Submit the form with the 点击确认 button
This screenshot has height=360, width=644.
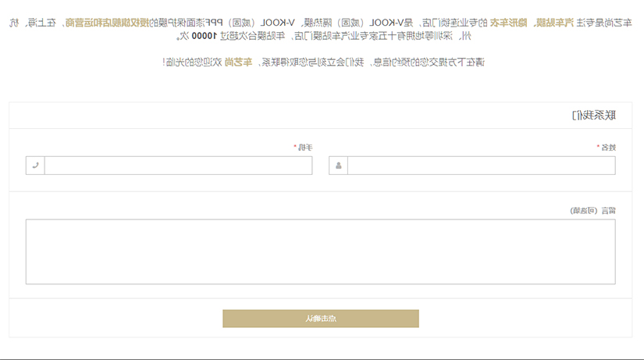(x=321, y=319)
